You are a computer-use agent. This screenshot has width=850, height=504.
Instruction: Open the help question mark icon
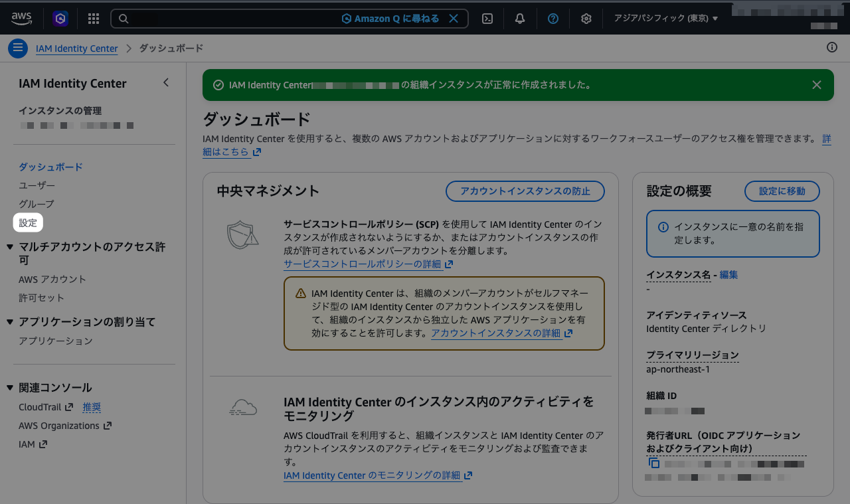coord(553,19)
